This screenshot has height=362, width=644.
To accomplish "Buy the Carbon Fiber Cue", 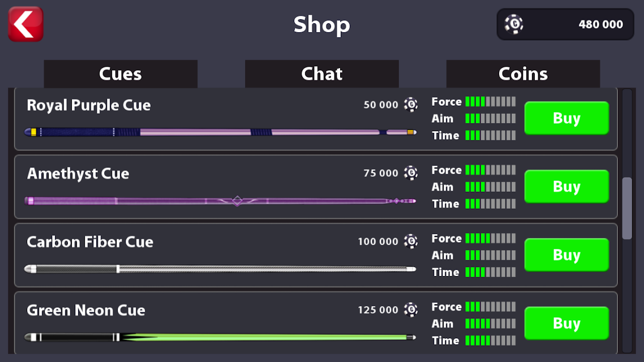I will pos(567,255).
